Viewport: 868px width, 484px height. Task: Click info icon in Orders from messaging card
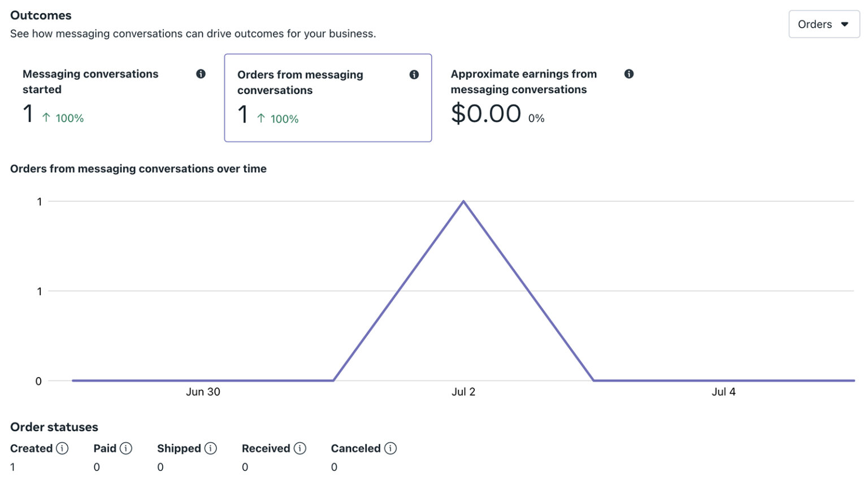[x=414, y=75]
